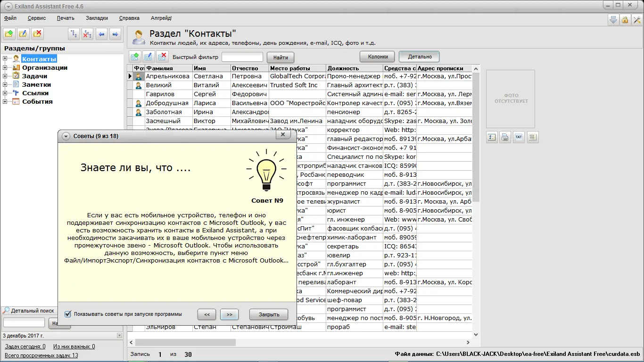Click the printer icon under the photo
This screenshot has height=362, width=644.
pos(505,137)
